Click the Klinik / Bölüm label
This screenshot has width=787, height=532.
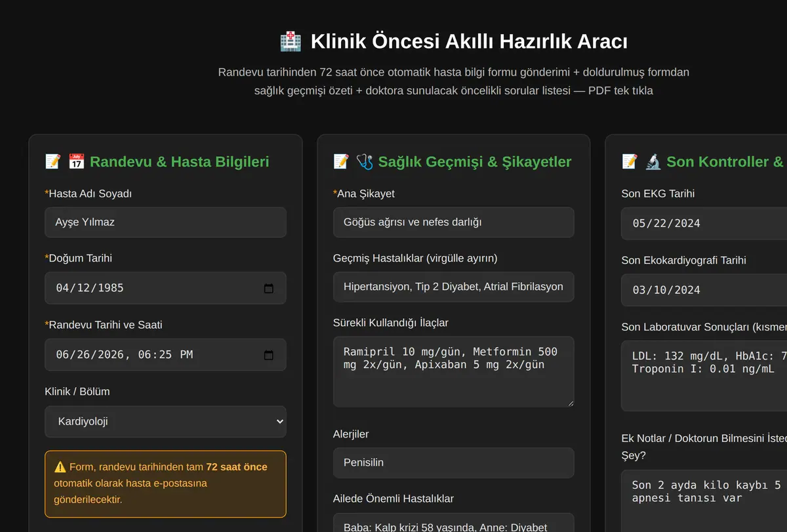pyautogui.click(x=77, y=392)
